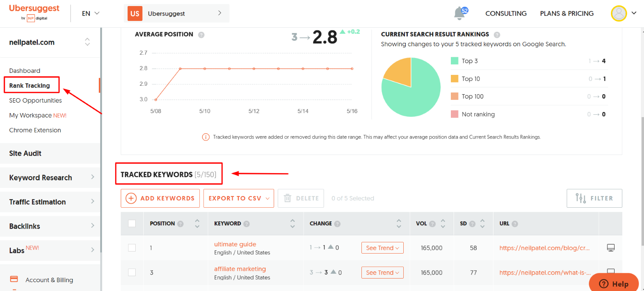Click the Add Keywords button
Screen dimensions: 644x291
click(x=160, y=198)
